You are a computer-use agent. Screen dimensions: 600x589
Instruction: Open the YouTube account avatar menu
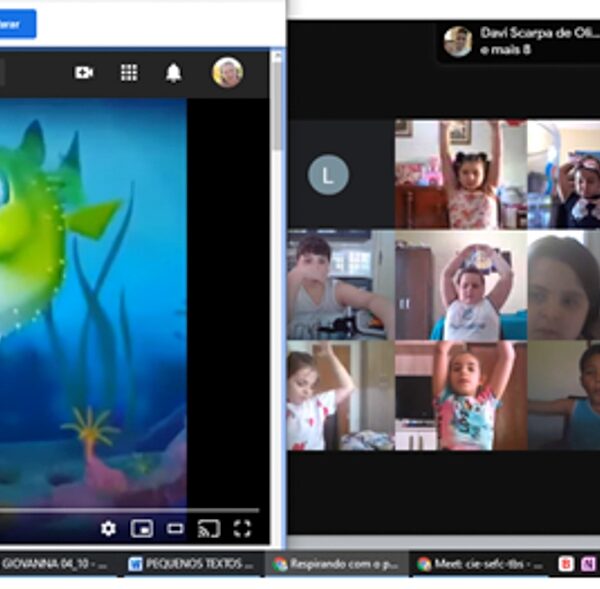(x=227, y=73)
